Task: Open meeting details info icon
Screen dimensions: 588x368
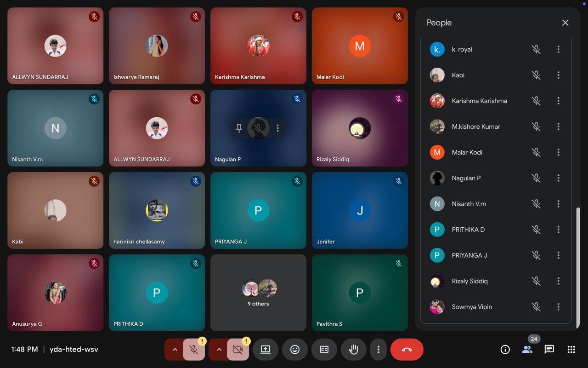Action: point(505,350)
